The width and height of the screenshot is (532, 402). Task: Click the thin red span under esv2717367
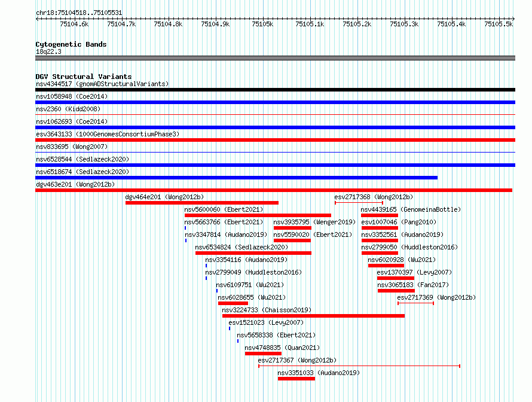tap(359, 366)
